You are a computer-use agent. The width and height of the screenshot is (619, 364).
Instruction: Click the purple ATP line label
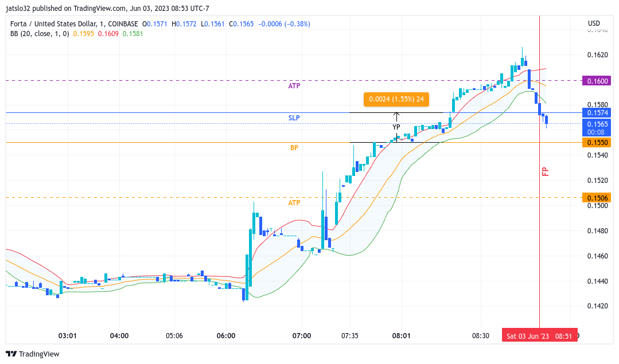coord(294,85)
